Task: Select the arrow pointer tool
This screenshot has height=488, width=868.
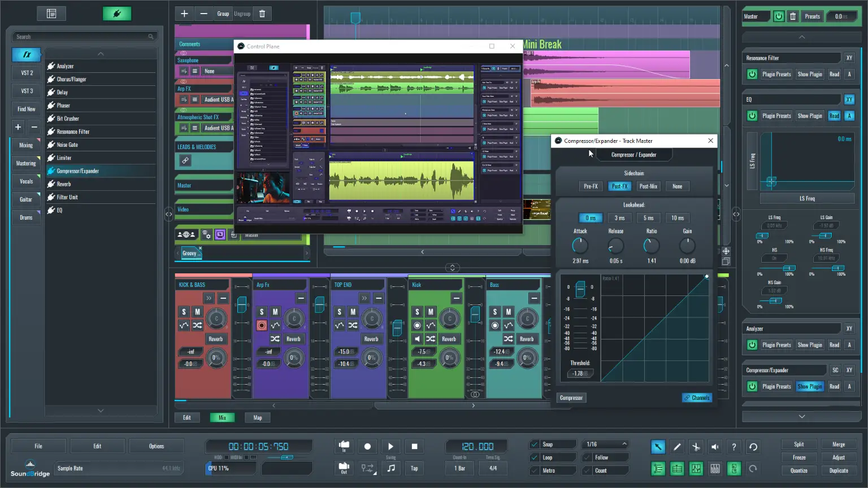Action: 658,447
